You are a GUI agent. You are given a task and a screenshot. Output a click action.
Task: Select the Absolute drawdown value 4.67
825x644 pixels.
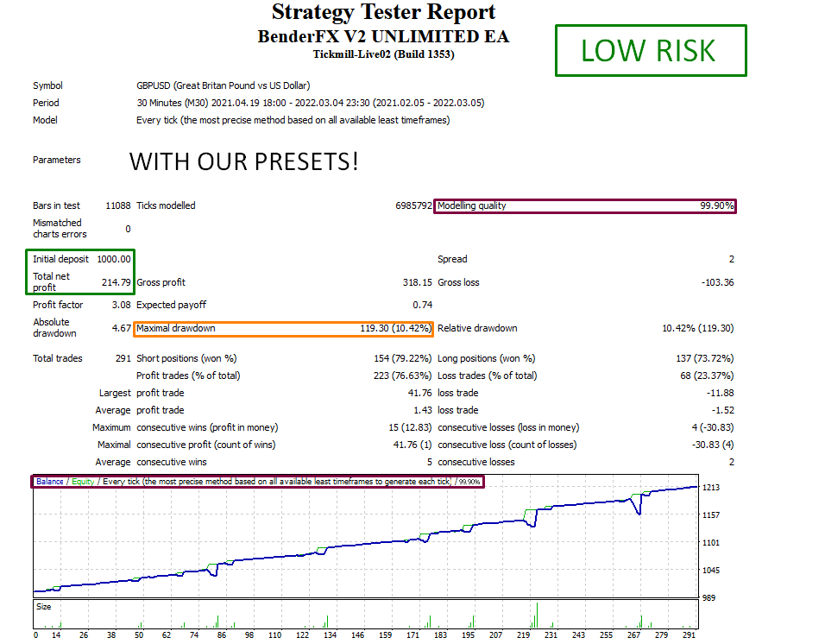121,328
